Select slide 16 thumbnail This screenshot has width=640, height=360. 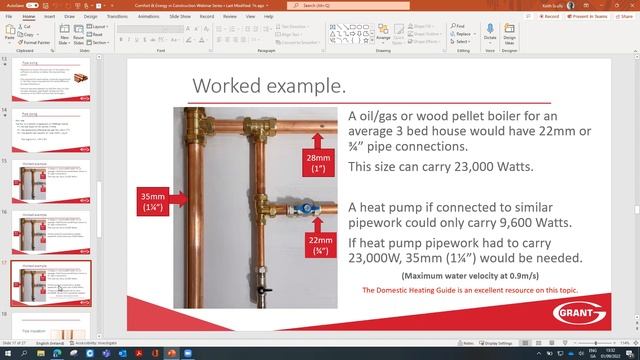[51, 233]
